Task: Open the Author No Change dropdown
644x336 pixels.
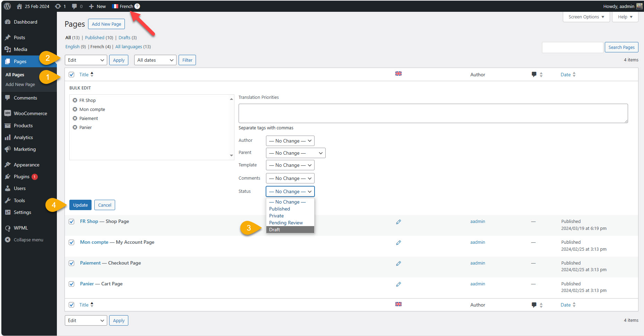Action: (x=290, y=141)
